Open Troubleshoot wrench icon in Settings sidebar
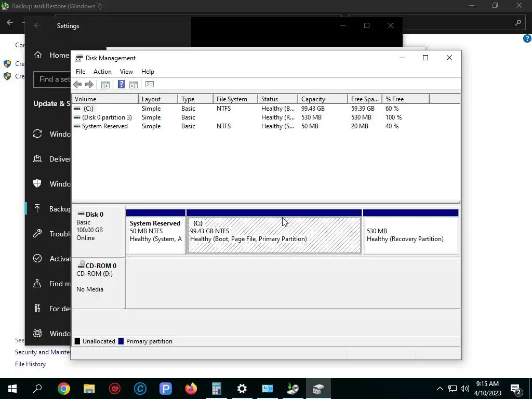 [x=37, y=234]
